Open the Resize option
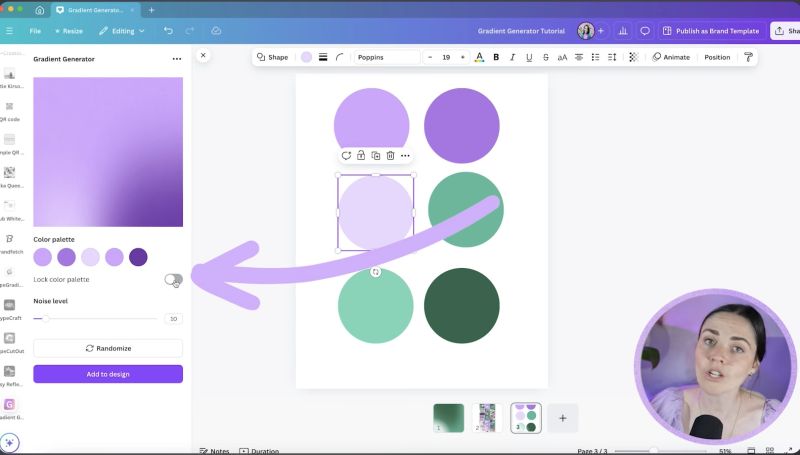 tap(69, 31)
